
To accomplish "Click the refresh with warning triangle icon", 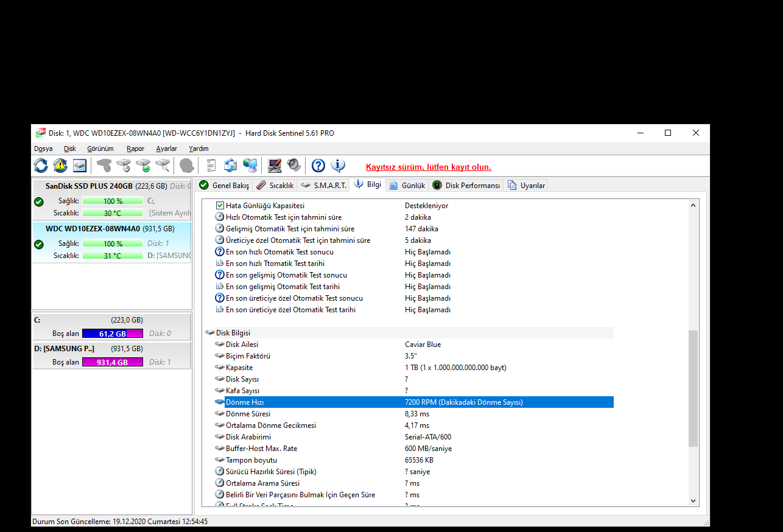I will coord(60,165).
